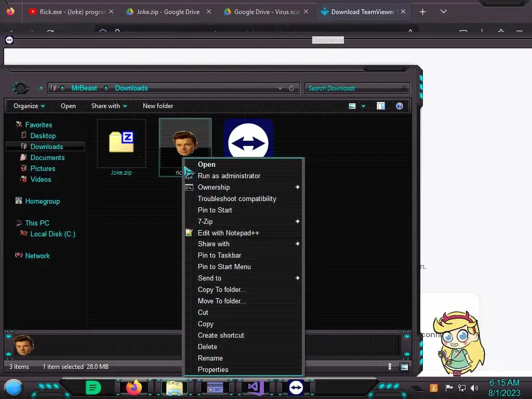Toggle the preview pane icon in Explorer toolbar
This screenshot has height=399, width=532.
point(381,106)
